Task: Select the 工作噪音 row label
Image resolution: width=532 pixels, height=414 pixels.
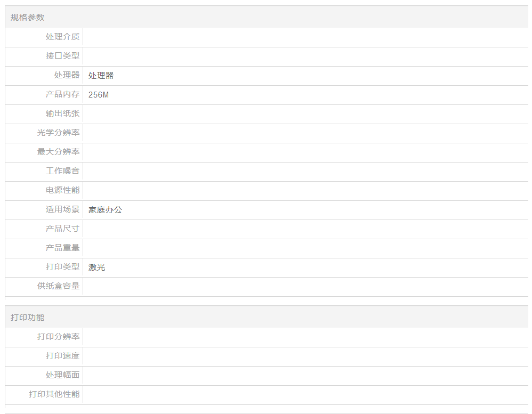Action: (x=62, y=171)
